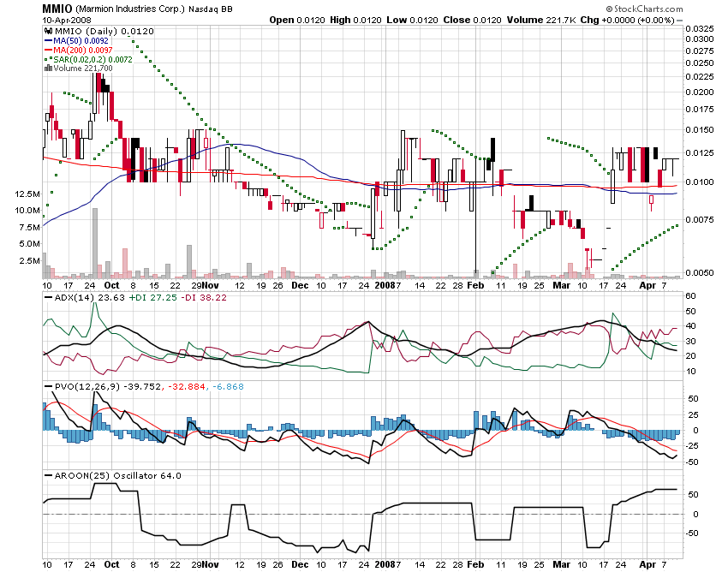Click the Apr label on the bottom date axis
The width and height of the screenshot is (728, 572).
[x=647, y=564]
